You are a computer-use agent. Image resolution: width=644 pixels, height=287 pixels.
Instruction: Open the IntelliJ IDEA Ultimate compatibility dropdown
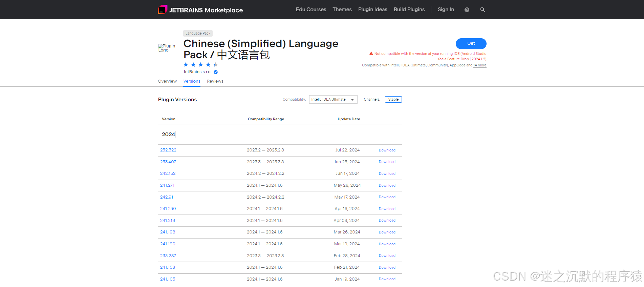point(333,100)
